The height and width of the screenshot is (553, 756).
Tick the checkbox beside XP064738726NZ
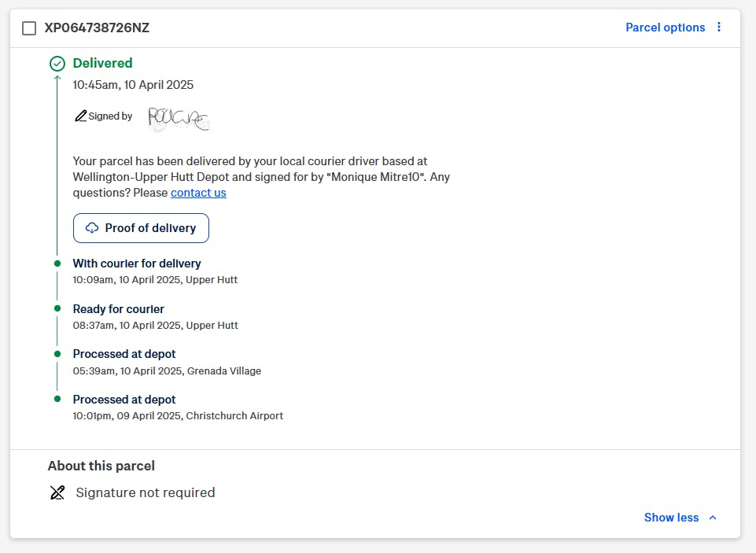(29, 28)
